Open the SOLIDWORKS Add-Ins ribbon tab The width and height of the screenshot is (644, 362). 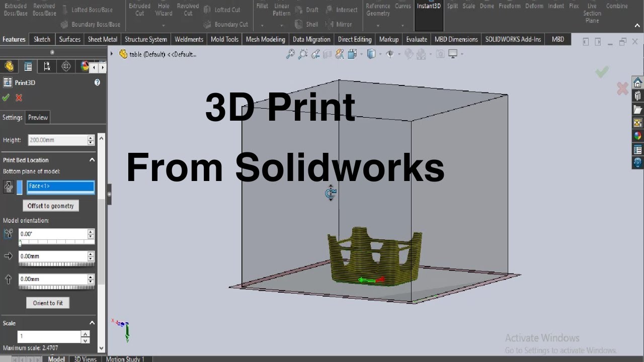[x=513, y=39]
